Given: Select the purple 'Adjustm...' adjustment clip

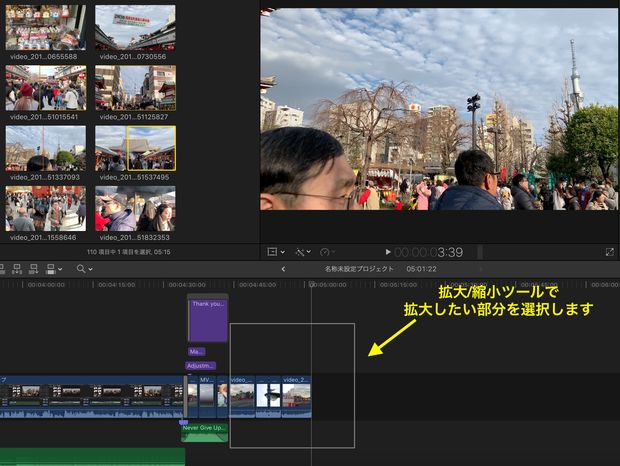Looking at the screenshot, I should (200, 366).
